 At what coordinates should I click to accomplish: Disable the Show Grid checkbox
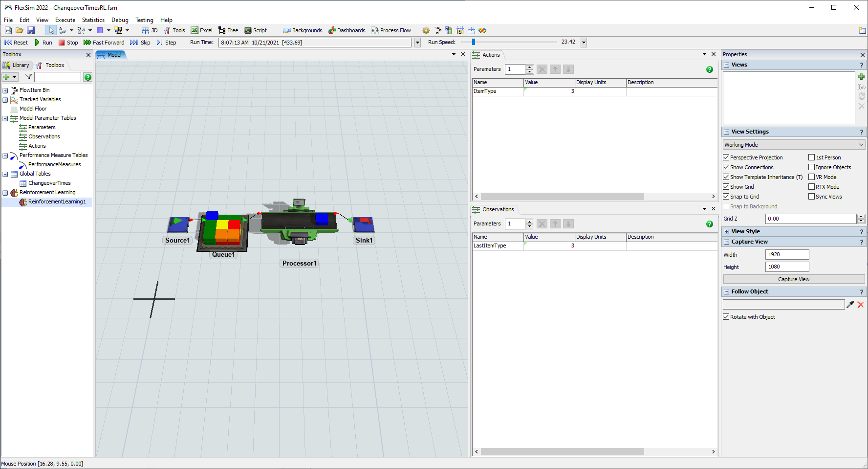click(726, 187)
